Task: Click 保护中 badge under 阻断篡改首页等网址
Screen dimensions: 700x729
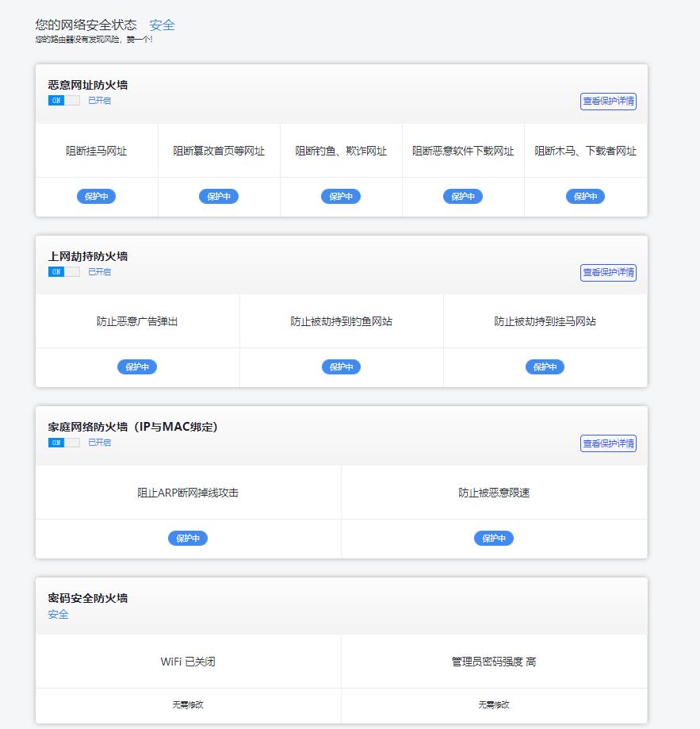Action: click(219, 196)
